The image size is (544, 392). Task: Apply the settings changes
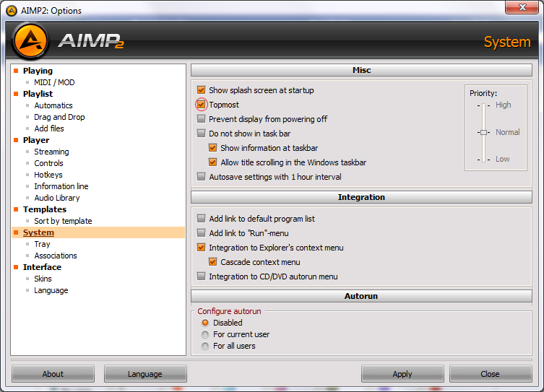pyautogui.click(x=402, y=374)
